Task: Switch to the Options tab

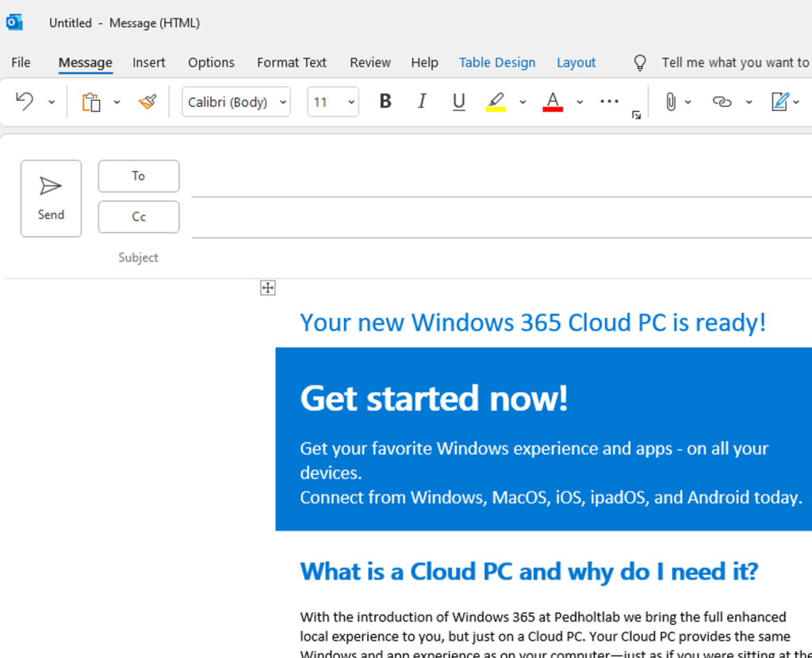Action: [x=211, y=63]
